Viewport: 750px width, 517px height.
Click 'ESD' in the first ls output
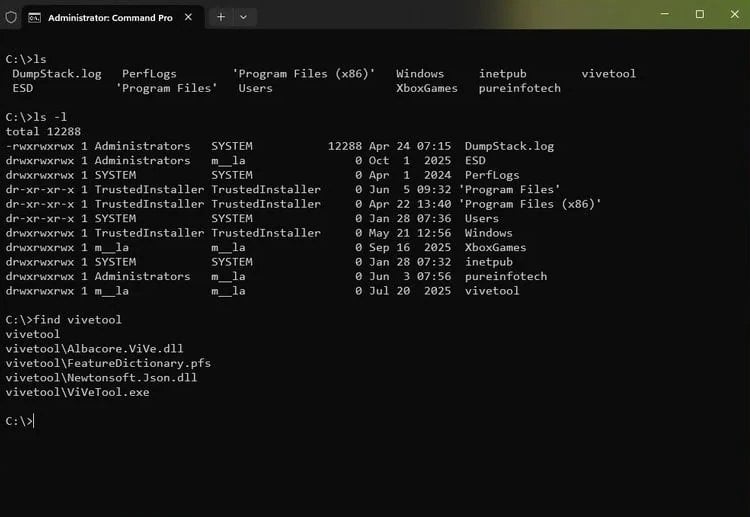point(22,88)
